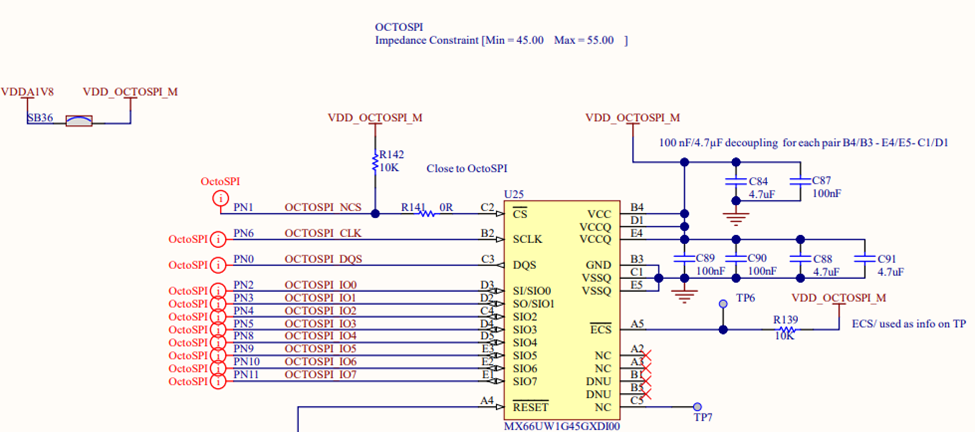Image resolution: width=975 pixels, height=432 pixels.
Task: Click pin number A4 at the RESET input
Action: (x=487, y=401)
